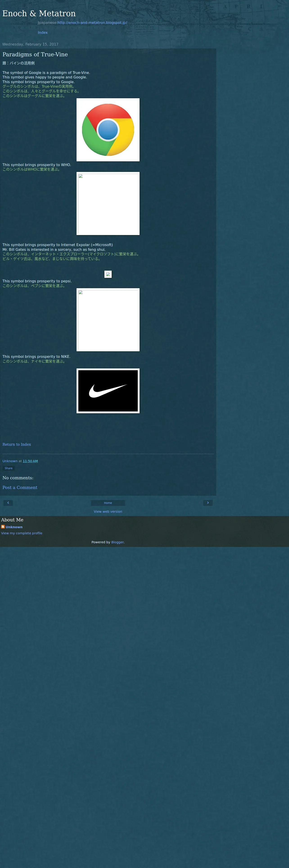Click the text mentioning prosperity to WHO
Image resolution: width=289 pixels, height=868 pixels.
pos(37,165)
